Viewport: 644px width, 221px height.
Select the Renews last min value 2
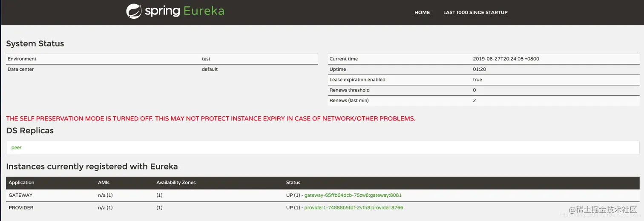[474, 100]
